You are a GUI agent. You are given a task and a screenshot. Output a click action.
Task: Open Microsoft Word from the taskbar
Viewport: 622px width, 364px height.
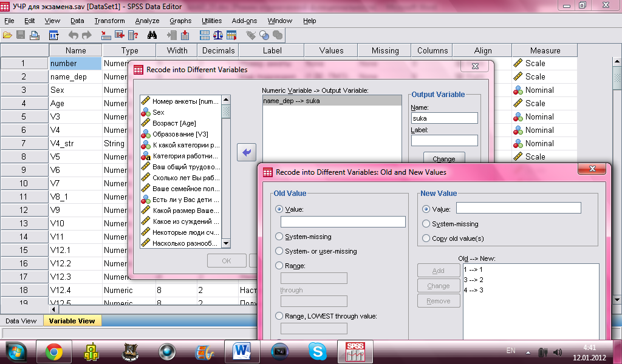(242, 352)
